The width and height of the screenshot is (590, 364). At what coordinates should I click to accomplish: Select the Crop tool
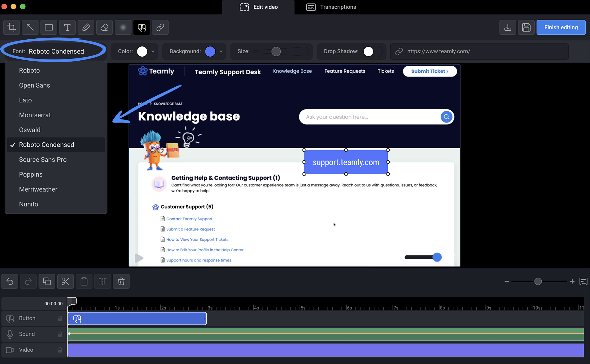coord(12,28)
